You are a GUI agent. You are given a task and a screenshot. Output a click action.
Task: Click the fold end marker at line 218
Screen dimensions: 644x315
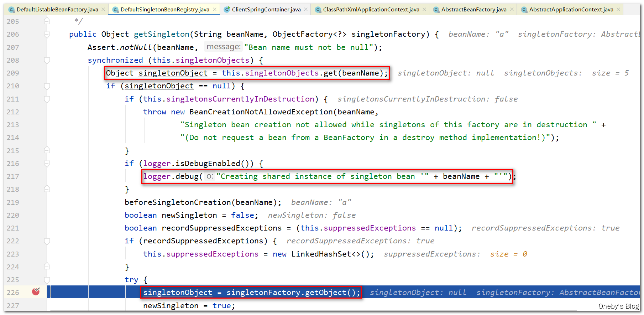coord(47,189)
